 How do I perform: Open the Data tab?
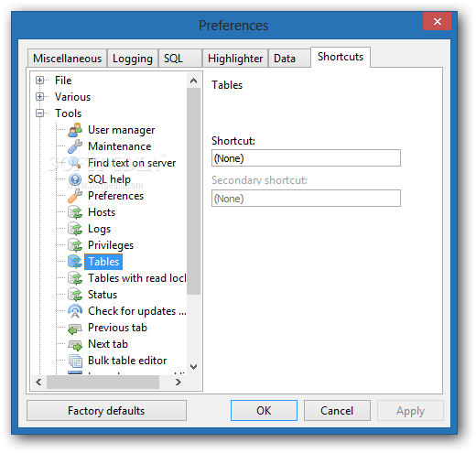tap(289, 59)
